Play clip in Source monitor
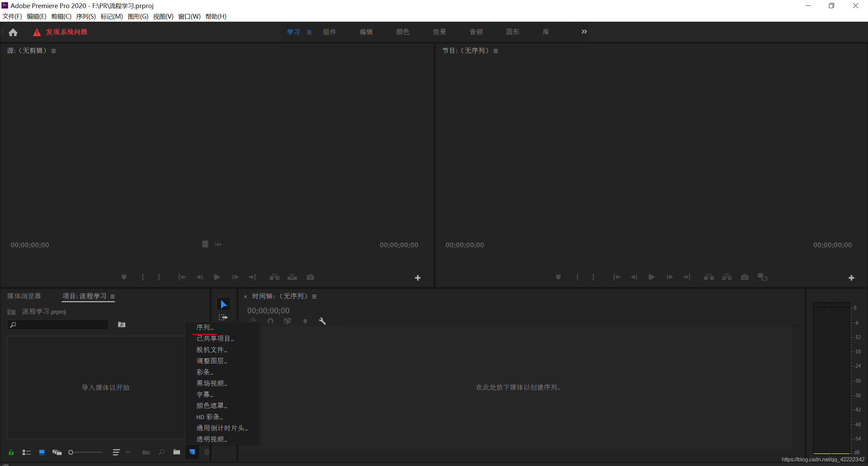 click(x=217, y=277)
